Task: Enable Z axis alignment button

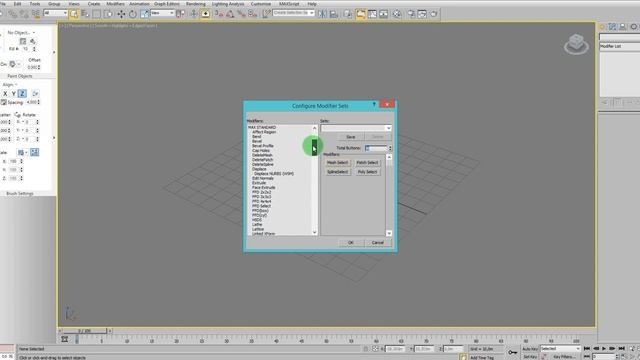Action: (22, 93)
